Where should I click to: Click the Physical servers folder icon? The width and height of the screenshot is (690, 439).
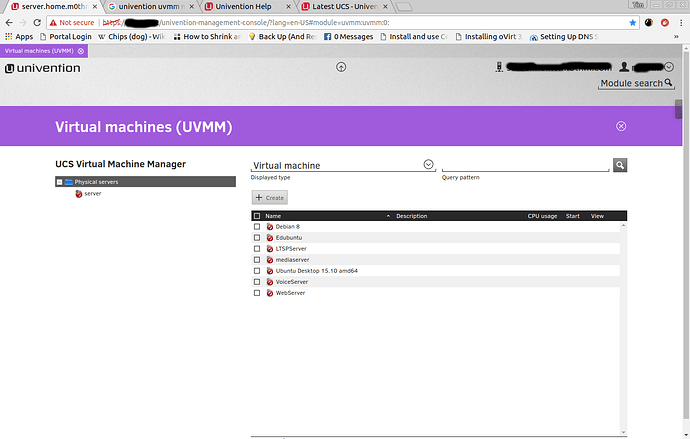(x=69, y=182)
